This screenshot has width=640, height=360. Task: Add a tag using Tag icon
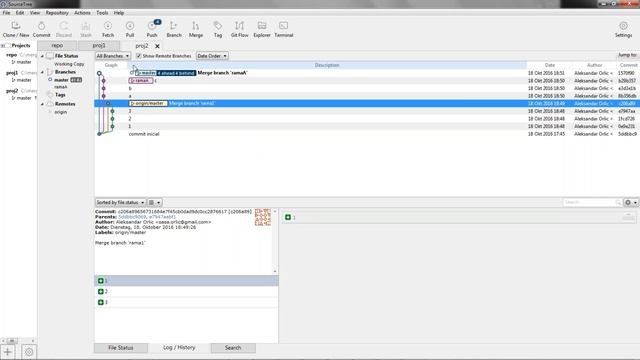(218, 29)
